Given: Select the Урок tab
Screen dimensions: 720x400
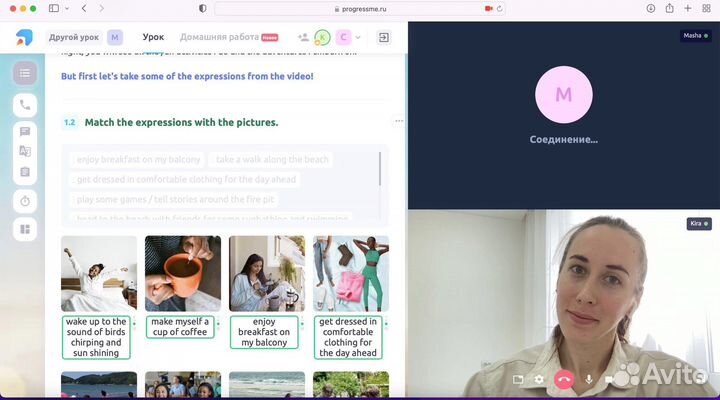Looking at the screenshot, I should tap(153, 37).
